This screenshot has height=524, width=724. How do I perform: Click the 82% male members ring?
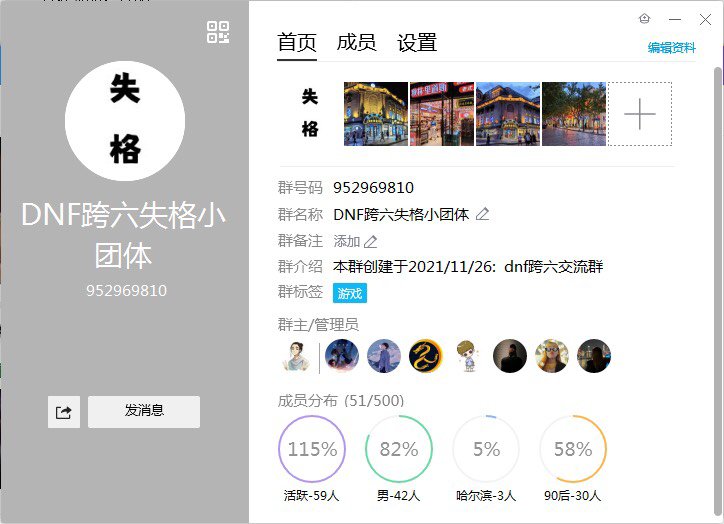[x=399, y=449]
